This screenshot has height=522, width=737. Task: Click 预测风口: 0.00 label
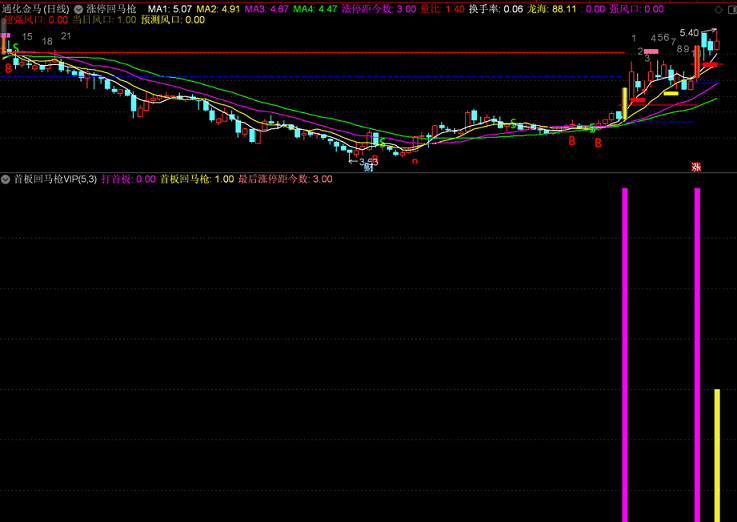[x=173, y=20]
